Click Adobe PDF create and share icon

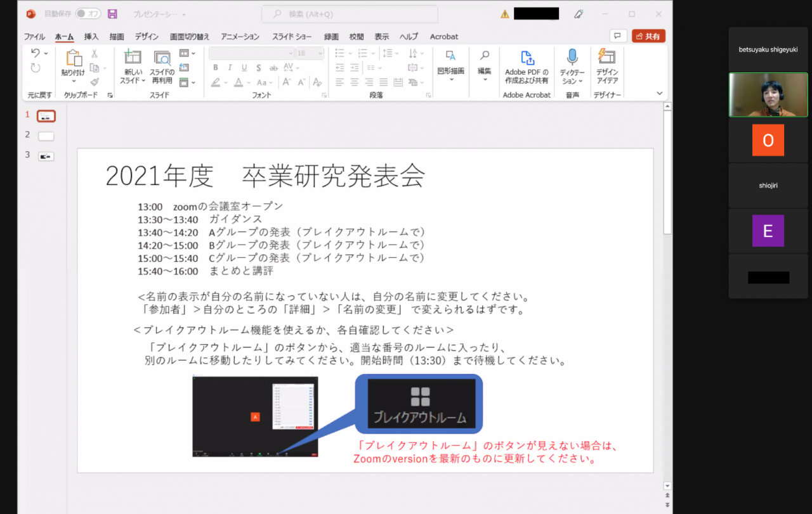pyautogui.click(x=527, y=58)
